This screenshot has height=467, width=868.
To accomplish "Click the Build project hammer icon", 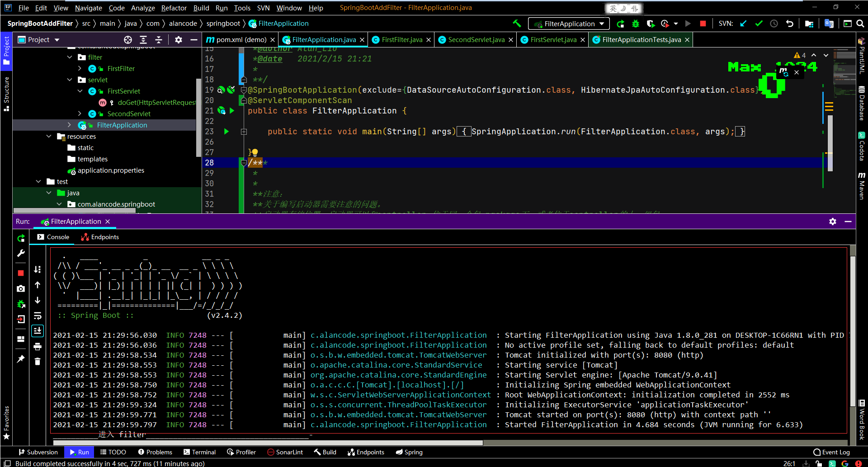I will point(517,24).
